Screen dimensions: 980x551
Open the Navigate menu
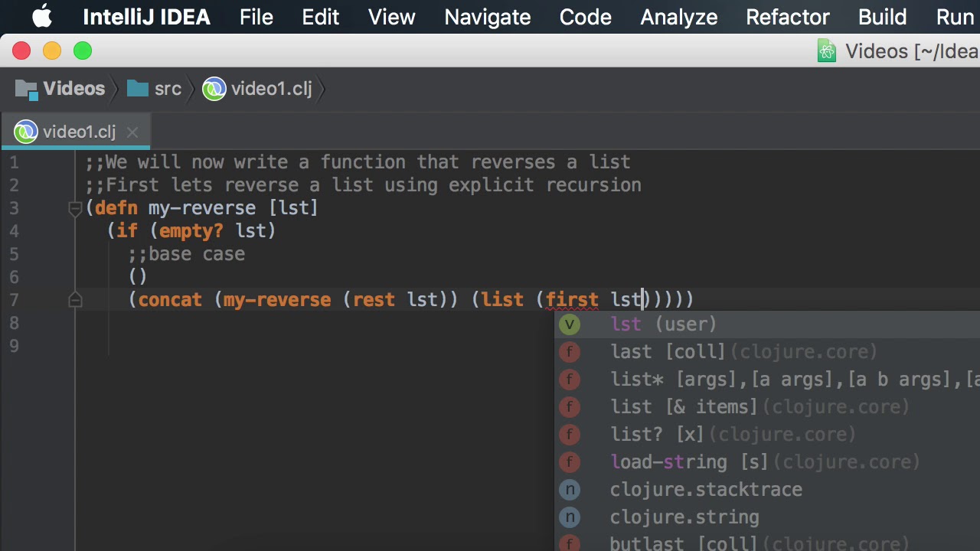(x=488, y=17)
